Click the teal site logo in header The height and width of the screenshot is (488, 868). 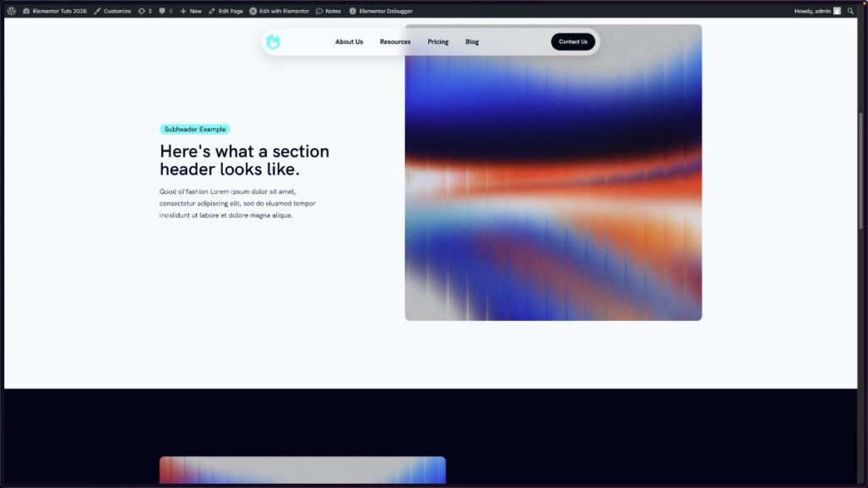pos(273,42)
